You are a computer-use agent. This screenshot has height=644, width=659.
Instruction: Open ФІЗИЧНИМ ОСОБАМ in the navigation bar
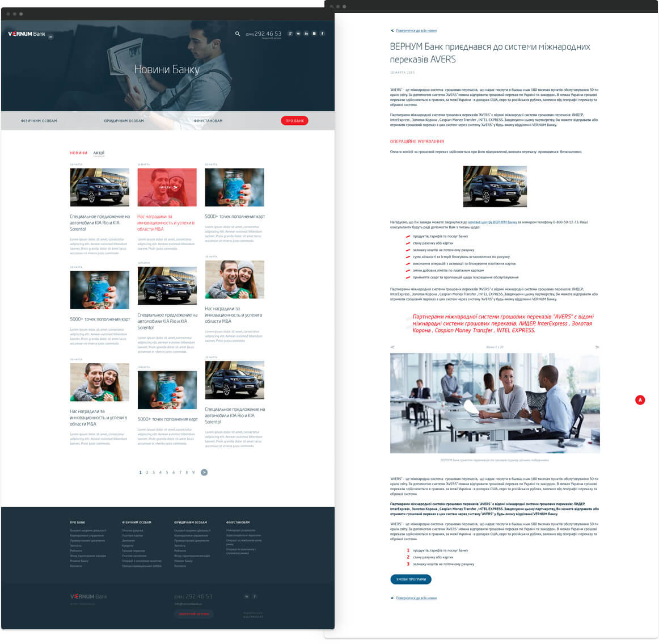(x=39, y=121)
